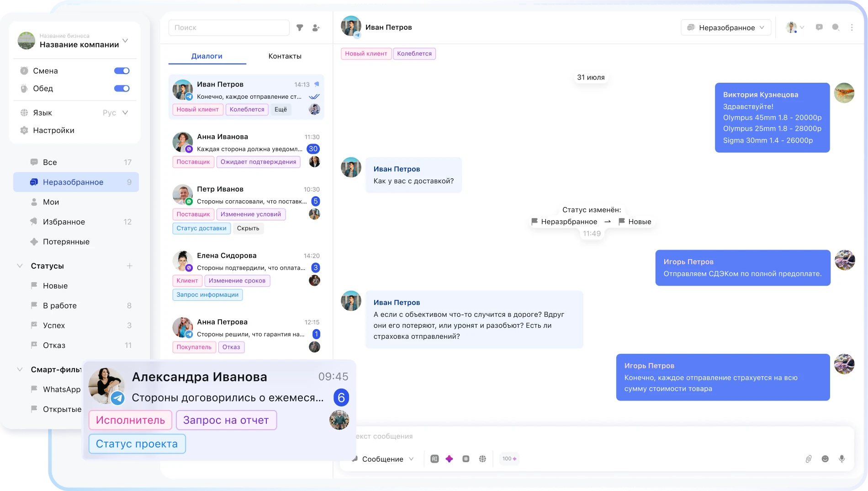Open search in conversation magnifier icon

836,27
